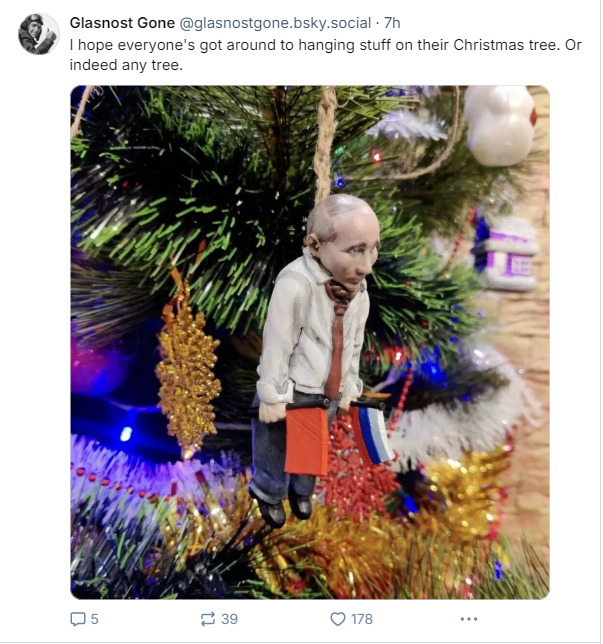This screenshot has width=603, height=644.
Task: Click the gold glitter ornament in the photo
Action: [x=187, y=370]
